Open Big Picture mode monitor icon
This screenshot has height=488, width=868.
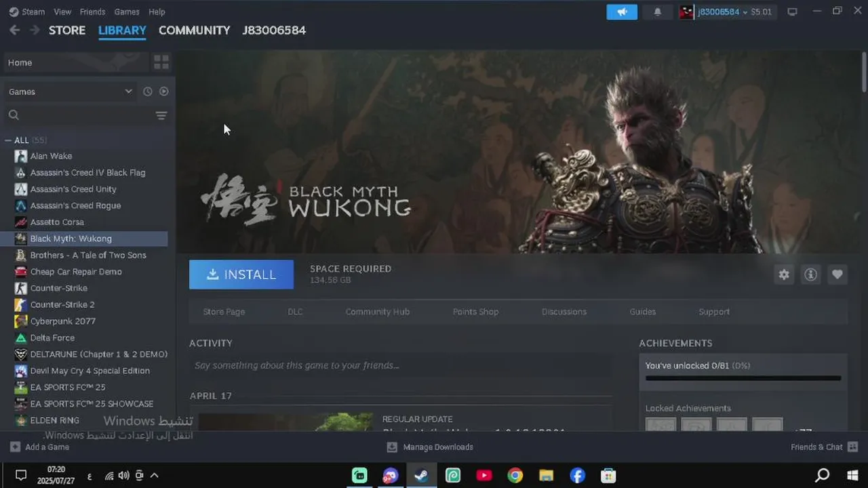click(x=792, y=12)
